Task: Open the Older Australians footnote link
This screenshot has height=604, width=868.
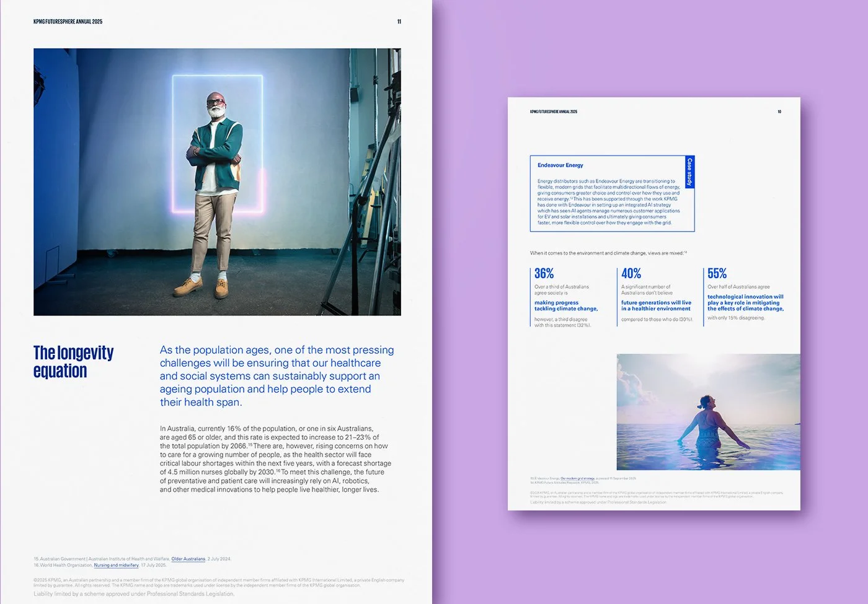Action: pos(187,558)
